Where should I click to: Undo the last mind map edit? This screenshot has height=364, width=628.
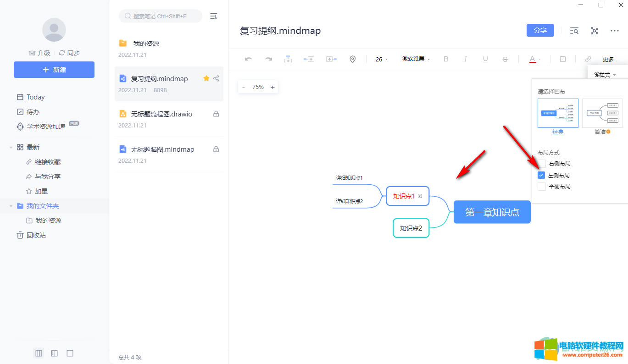[249, 59]
